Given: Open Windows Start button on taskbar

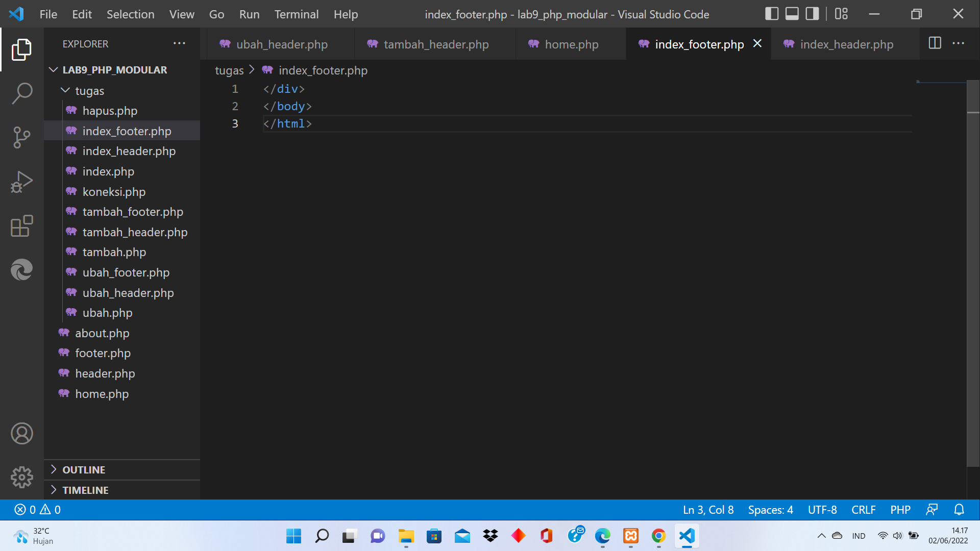Looking at the screenshot, I should pos(293,536).
